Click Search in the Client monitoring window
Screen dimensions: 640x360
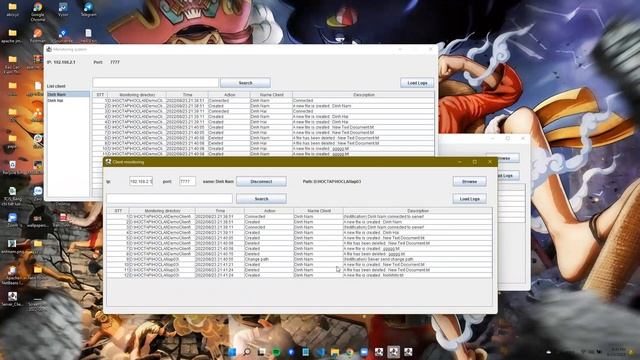(x=261, y=199)
